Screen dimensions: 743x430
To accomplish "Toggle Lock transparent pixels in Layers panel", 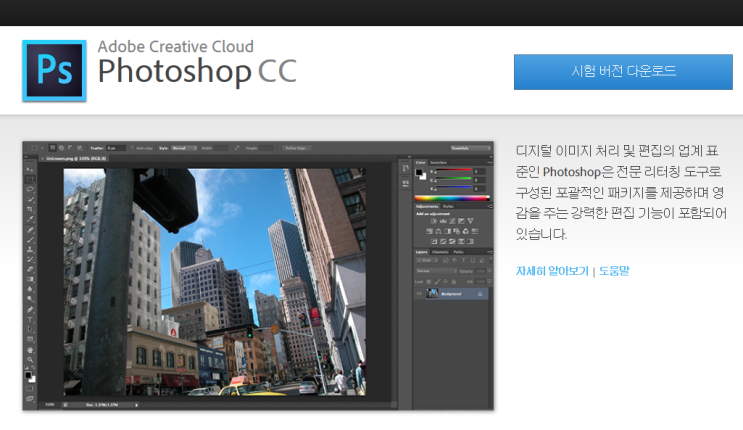I will click(429, 282).
